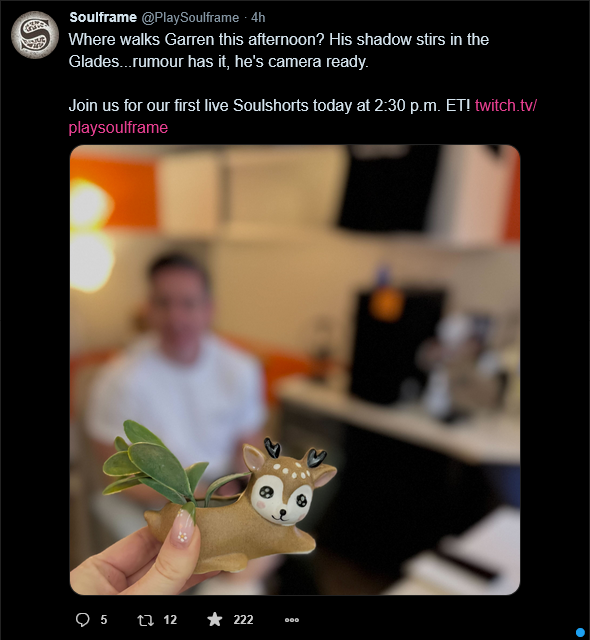Click the 'Join us for our first live' paragraph
This screenshot has width=590, height=640.
[303, 117]
